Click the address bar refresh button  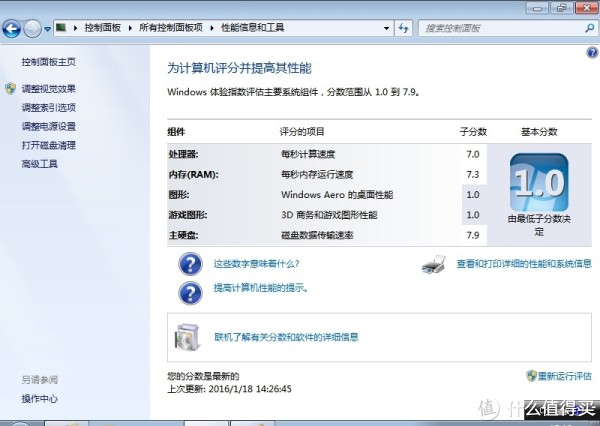403,28
